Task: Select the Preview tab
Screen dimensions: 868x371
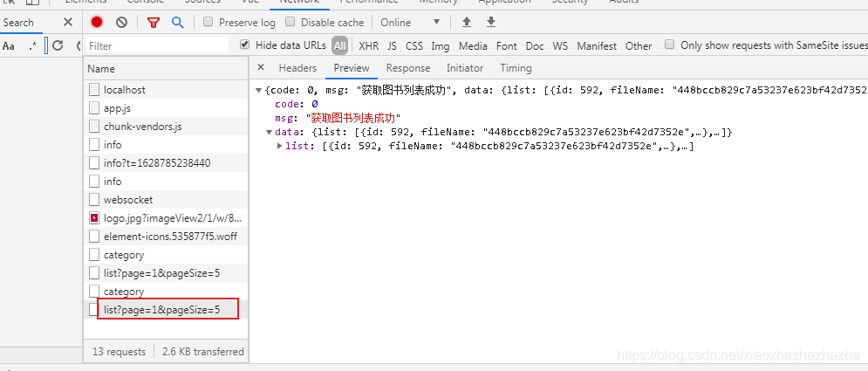Action: pos(351,68)
